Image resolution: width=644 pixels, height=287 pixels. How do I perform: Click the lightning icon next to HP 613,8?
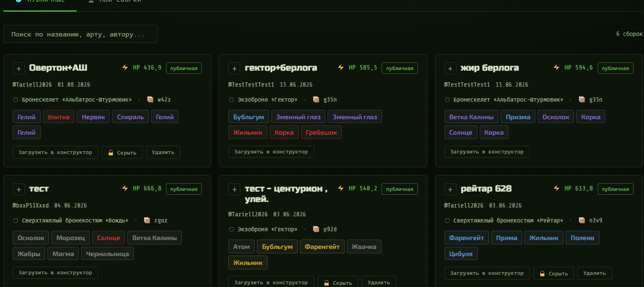click(x=557, y=188)
